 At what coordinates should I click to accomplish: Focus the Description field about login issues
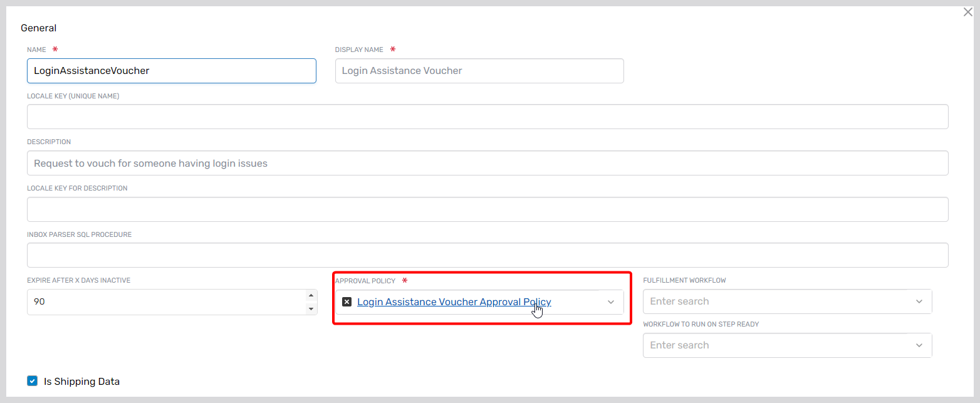coord(487,163)
